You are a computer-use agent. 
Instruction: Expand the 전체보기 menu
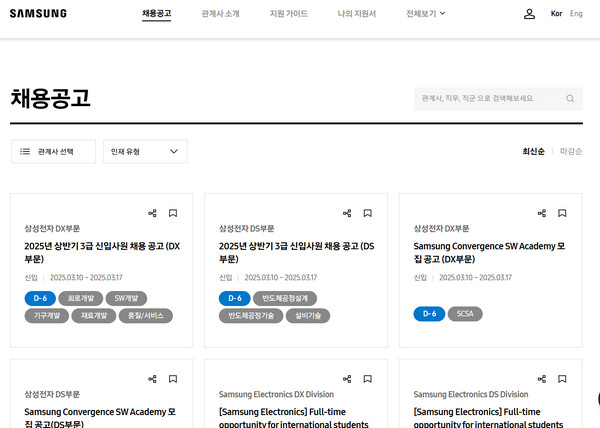(426, 14)
